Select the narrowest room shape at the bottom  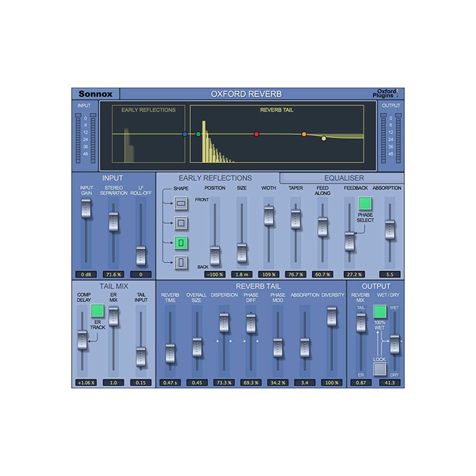point(180,261)
